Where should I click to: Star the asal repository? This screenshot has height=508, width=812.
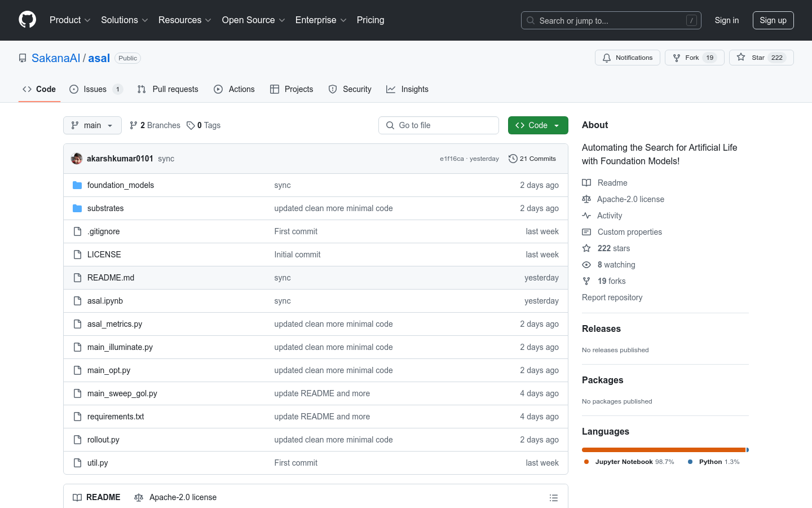click(761, 58)
